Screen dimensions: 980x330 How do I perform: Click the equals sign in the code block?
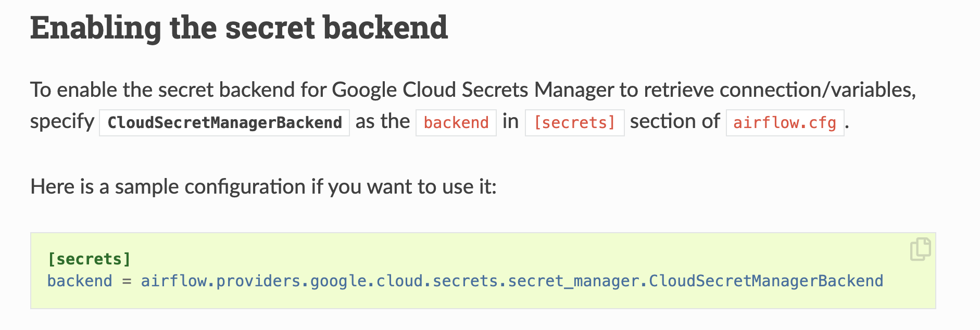tap(127, 282)
